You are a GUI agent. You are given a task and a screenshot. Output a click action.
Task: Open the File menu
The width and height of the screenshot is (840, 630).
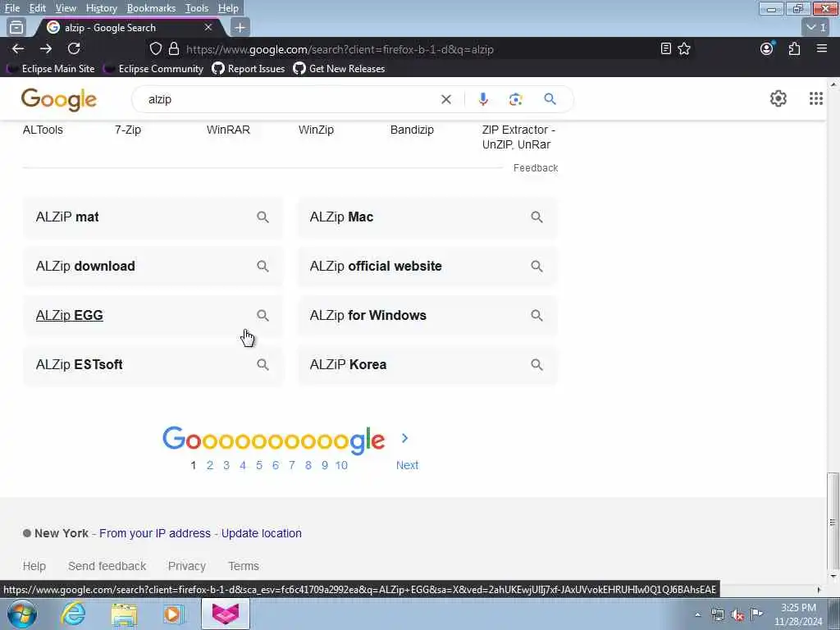tap(12, 8)
